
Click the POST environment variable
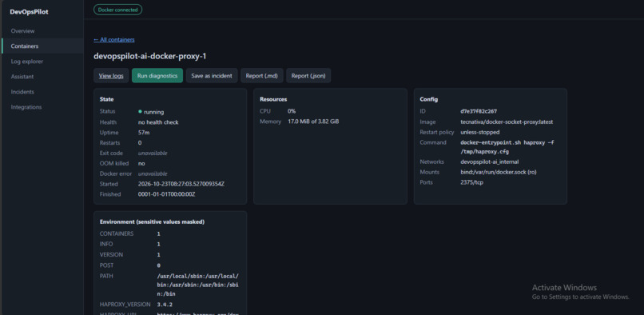pyautogui.click(x=107, y=265)
